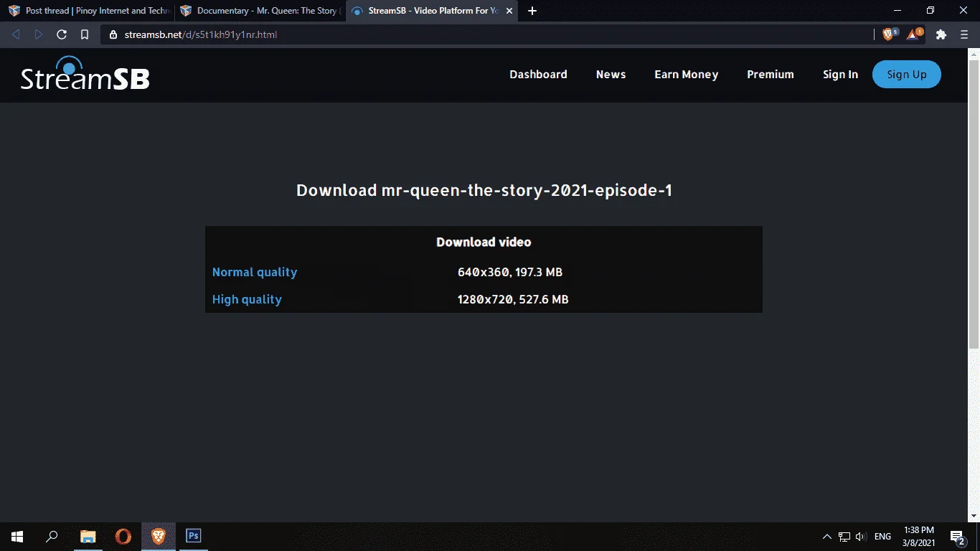Viewport: 980px width, 551px height.
Task: Switch ENG input language
Action: pyautogui.click(x=882, y=537)
